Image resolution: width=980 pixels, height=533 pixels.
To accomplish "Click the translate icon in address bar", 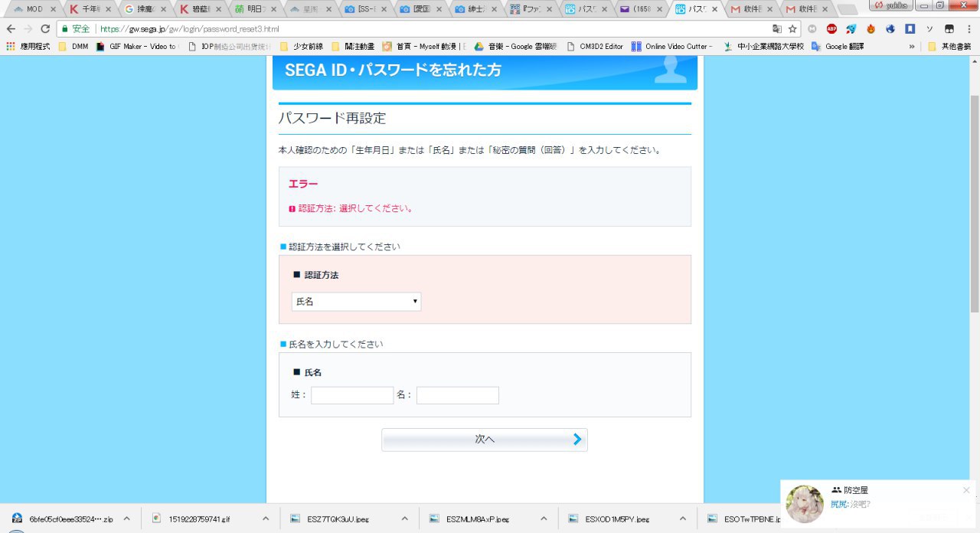I will [777, 28].
